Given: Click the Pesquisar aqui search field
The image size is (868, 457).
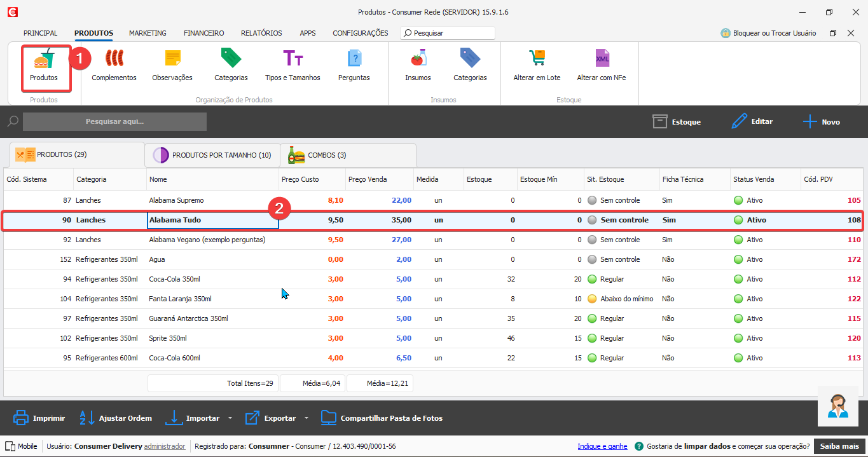Looking at the screenshot, I should click(114, 121).
